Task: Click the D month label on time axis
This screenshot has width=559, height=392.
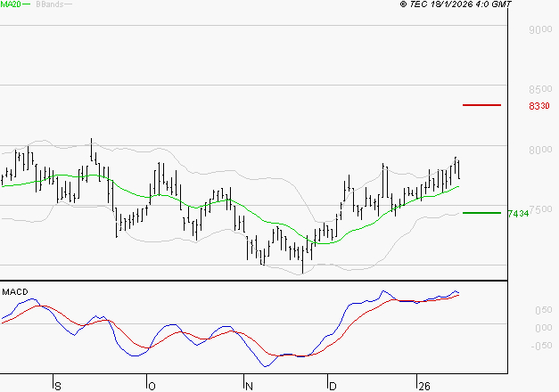Action: point(333,387)
